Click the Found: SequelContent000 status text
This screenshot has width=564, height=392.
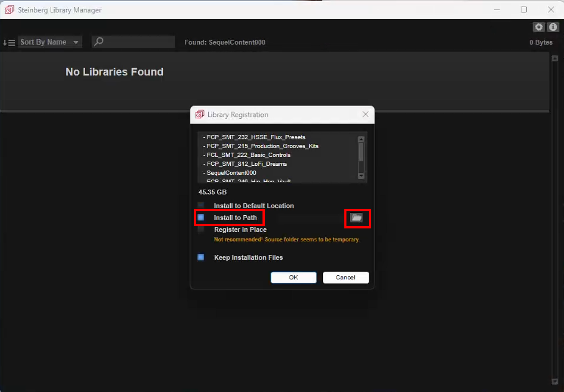(225, 42)
